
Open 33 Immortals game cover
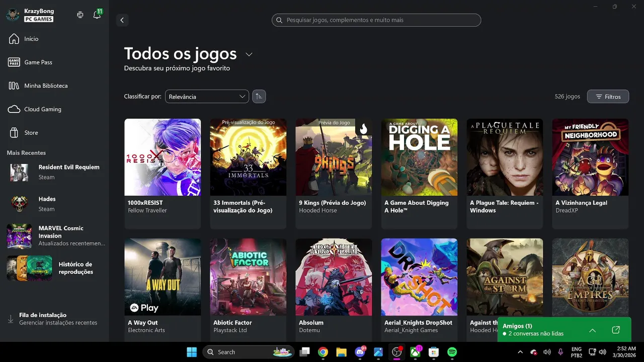tap(248, 157)
